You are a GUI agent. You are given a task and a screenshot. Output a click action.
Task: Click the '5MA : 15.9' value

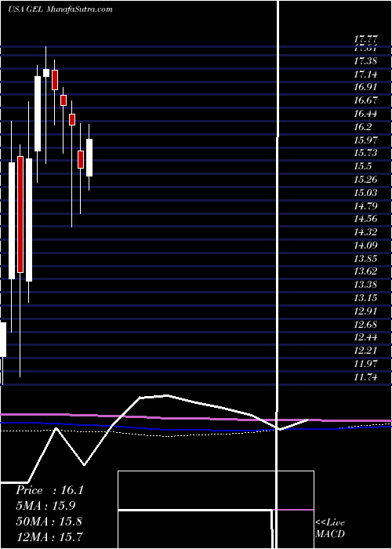45,506
